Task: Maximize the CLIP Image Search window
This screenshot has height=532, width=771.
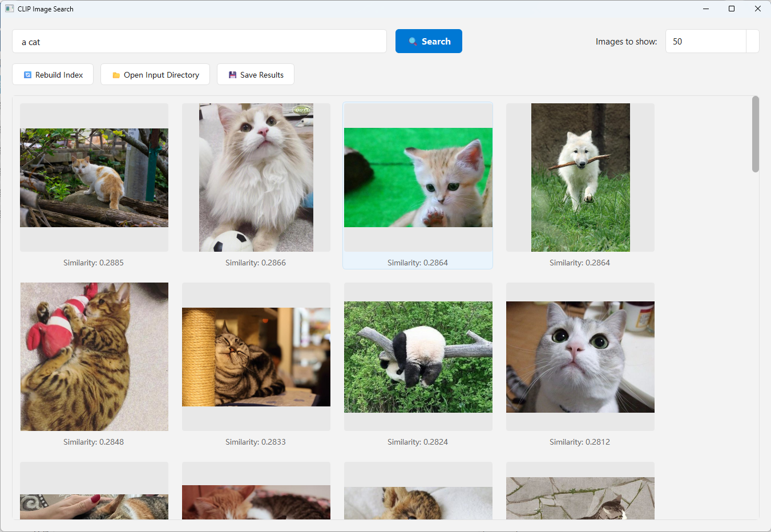Action: (732, 9)
